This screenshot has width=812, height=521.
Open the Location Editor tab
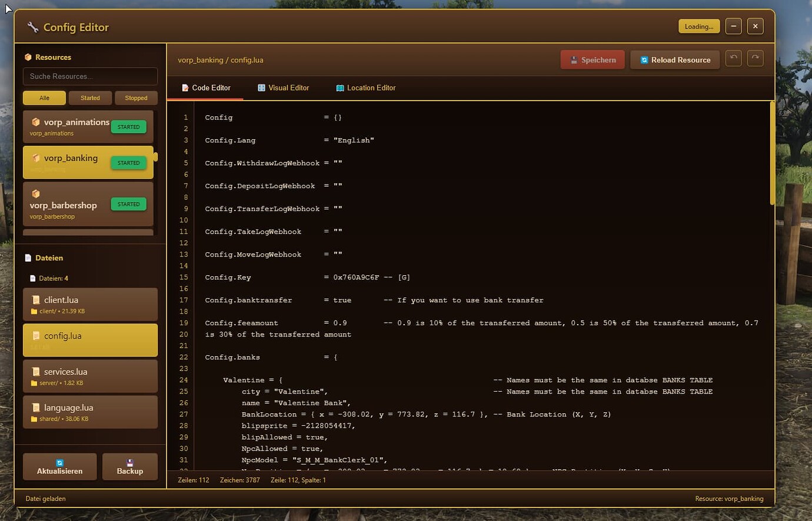point(365,88)
